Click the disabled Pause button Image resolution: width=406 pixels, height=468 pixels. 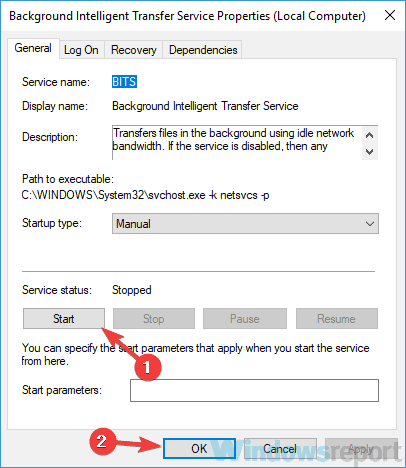tap(245, 319)
